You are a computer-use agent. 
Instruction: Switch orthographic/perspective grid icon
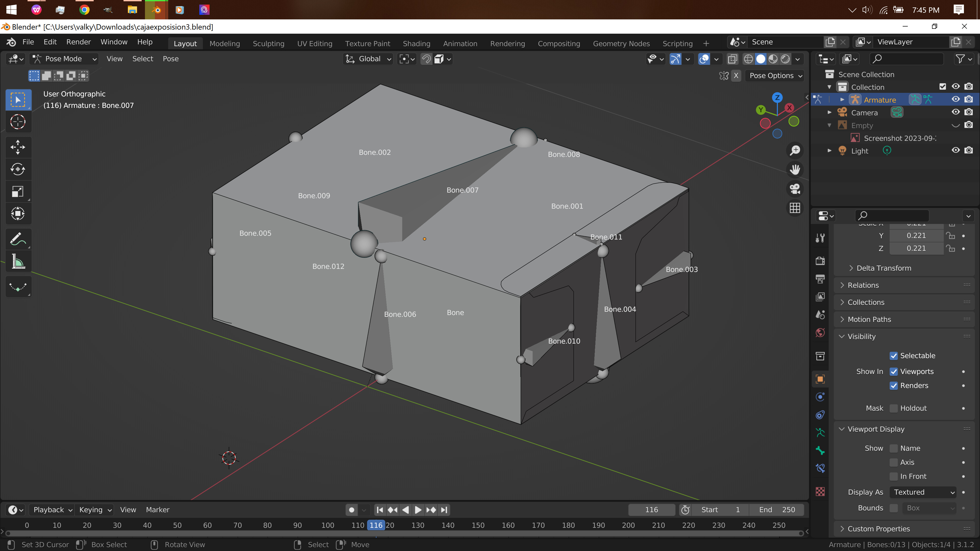tap(795, 208)
